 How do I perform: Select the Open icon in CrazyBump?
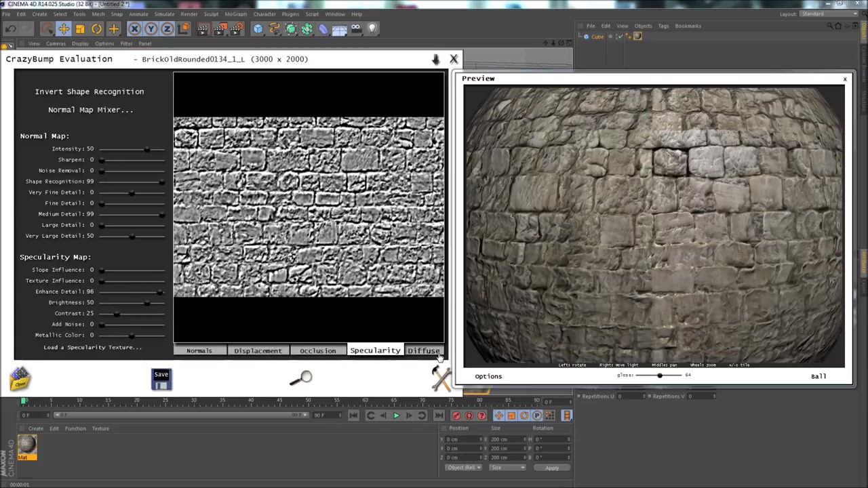coord(20,380)
